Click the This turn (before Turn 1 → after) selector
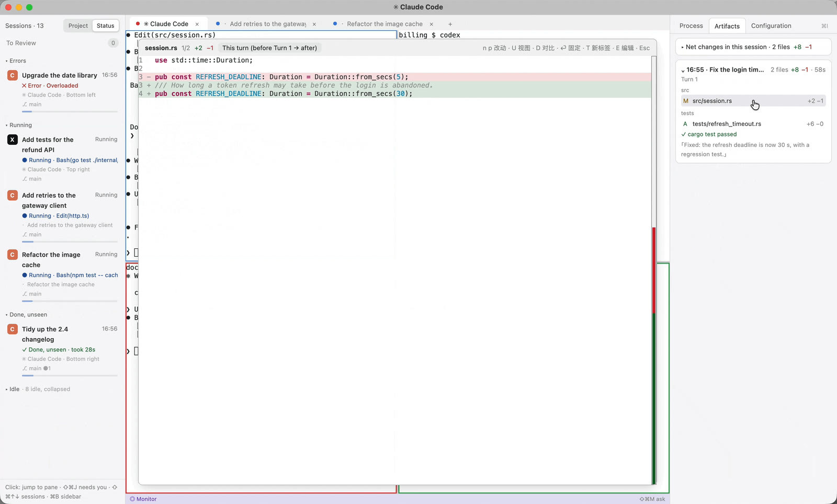The width and height of the screenshot is (837, 504). (x=269, y=48)
